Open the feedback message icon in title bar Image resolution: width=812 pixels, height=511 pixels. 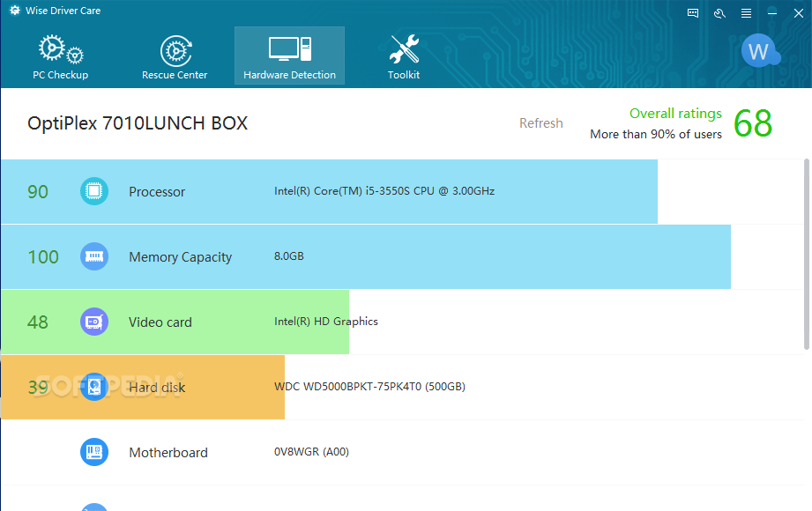click(693, 13)
